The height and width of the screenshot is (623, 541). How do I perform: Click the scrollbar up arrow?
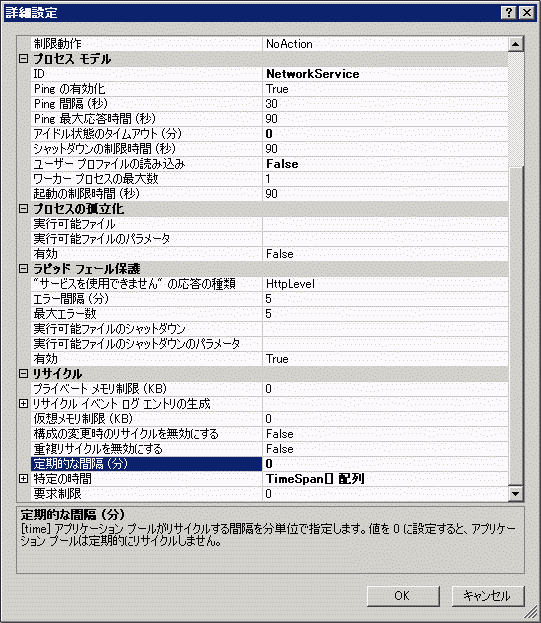516,44
